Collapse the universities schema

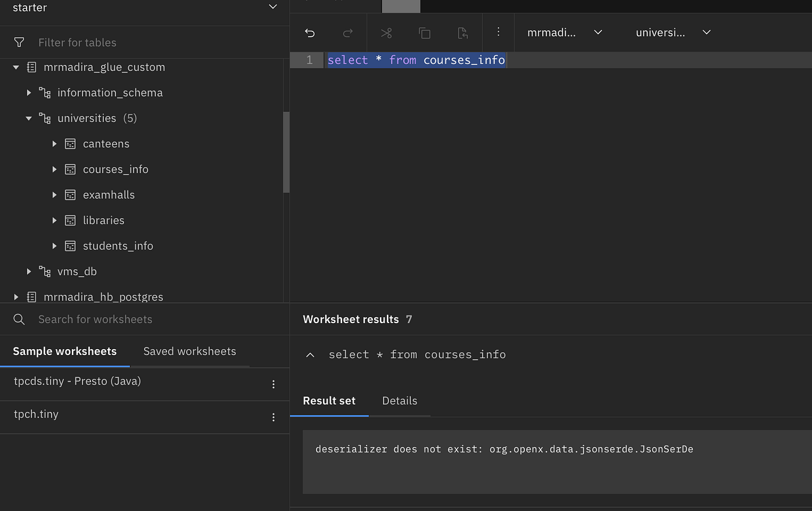click(29, 118)
